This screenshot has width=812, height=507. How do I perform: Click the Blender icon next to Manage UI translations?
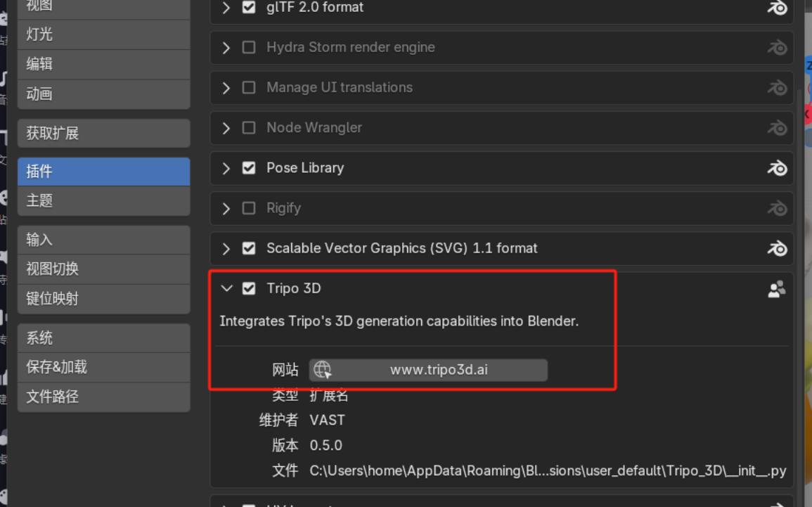click(x=776, y=87)
